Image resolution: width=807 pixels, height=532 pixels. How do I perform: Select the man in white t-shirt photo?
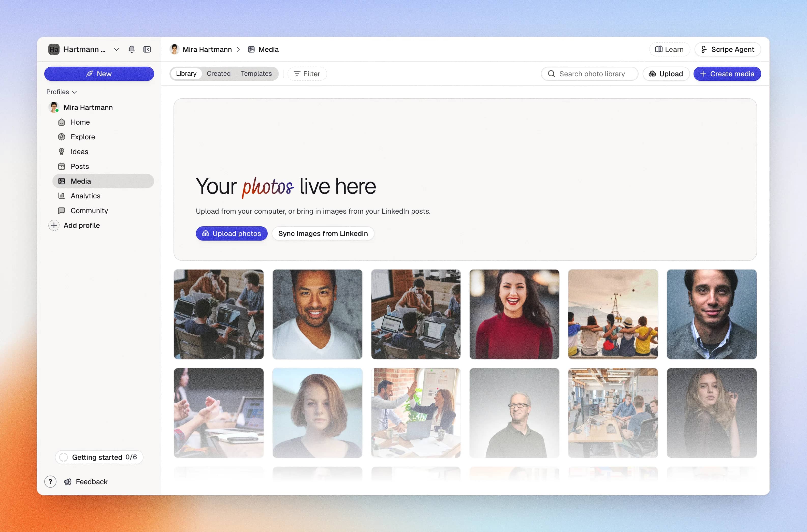[x=317, y=314]
